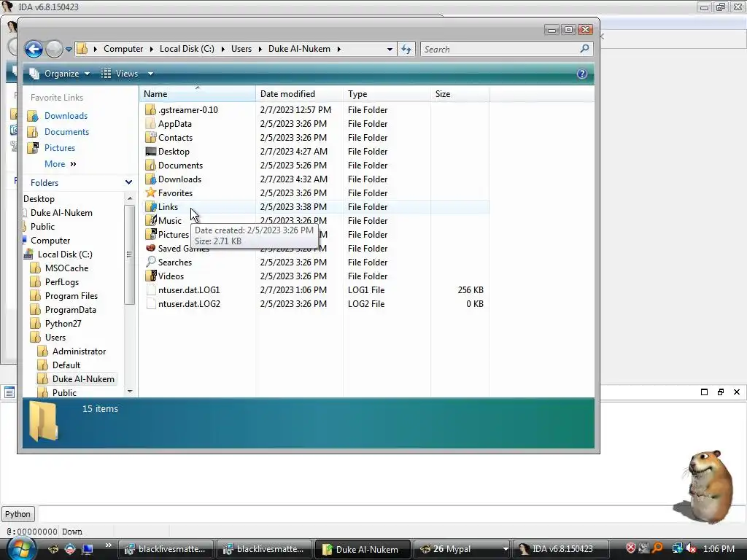Select the Saved Games icon
Screen dimensions: 747x560
coord(150,248)
